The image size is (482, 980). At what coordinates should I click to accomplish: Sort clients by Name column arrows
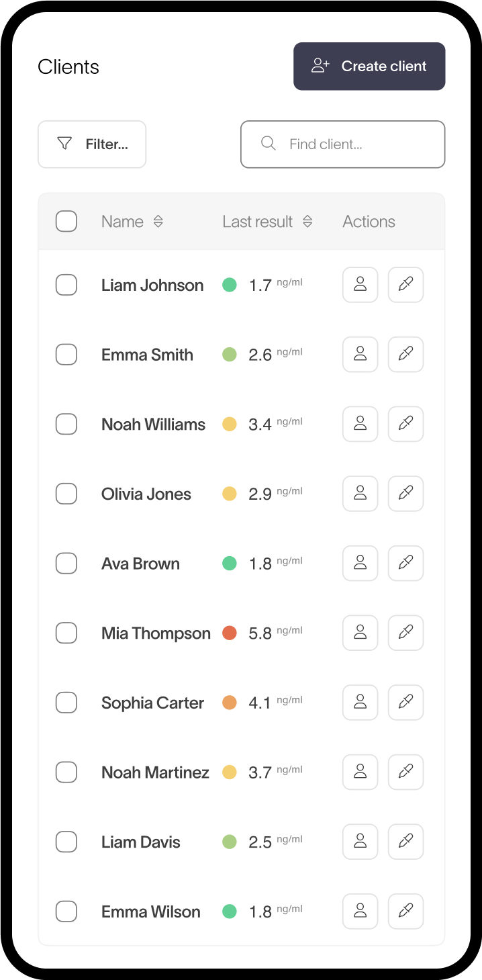(158, 222)
